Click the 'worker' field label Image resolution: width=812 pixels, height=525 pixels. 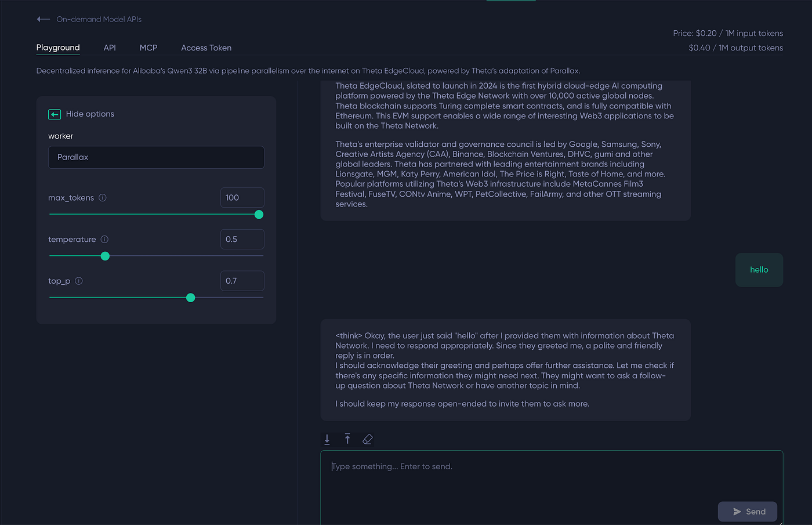coord(61,136)
